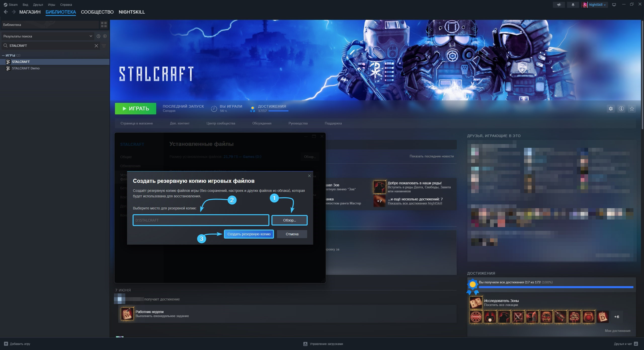Click the ready-to-play filter icon
The image size is (644, 350).
105,36
